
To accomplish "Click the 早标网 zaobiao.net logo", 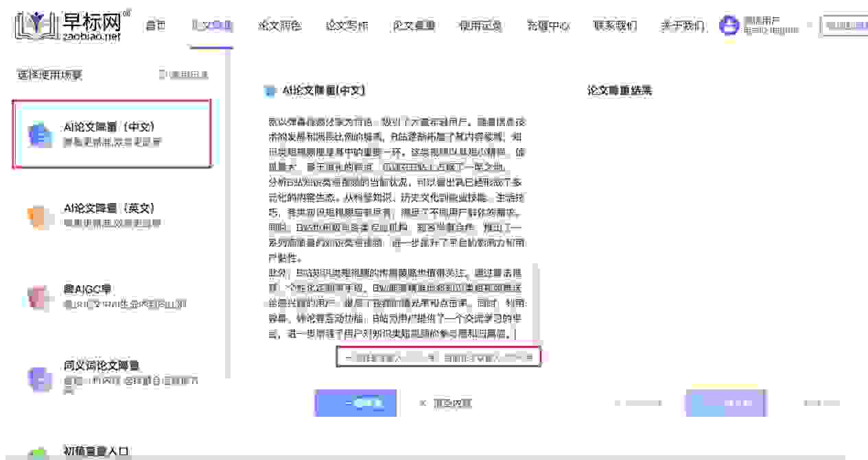I will [71, 25].
